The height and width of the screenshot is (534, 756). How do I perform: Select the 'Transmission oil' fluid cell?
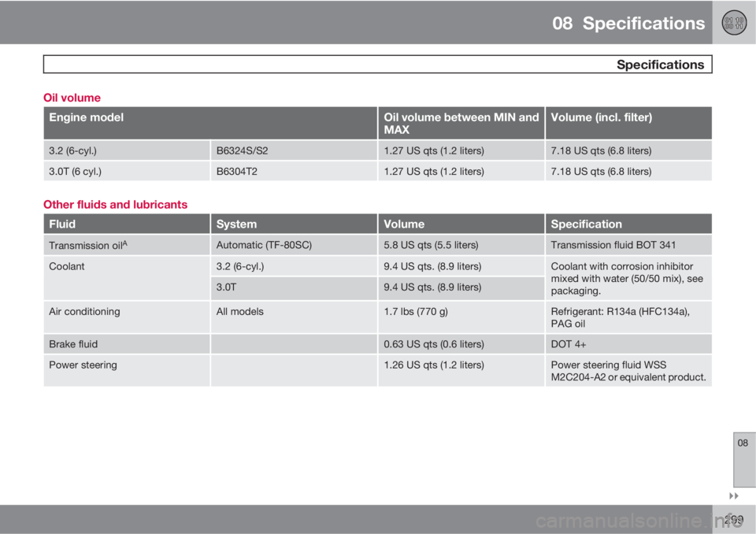point(127,245)
